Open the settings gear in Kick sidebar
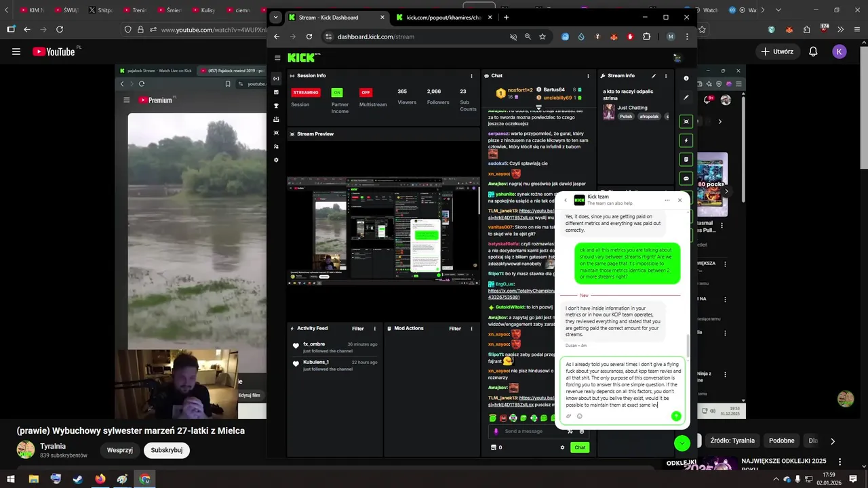Viewport: 868px width, 488px height. (x=276, y=160)
